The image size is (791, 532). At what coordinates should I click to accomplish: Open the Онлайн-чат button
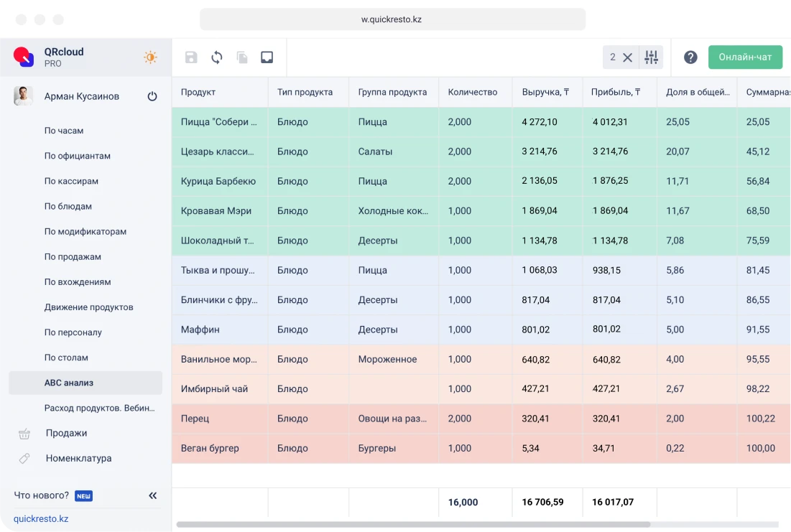(x=745, y=57)
